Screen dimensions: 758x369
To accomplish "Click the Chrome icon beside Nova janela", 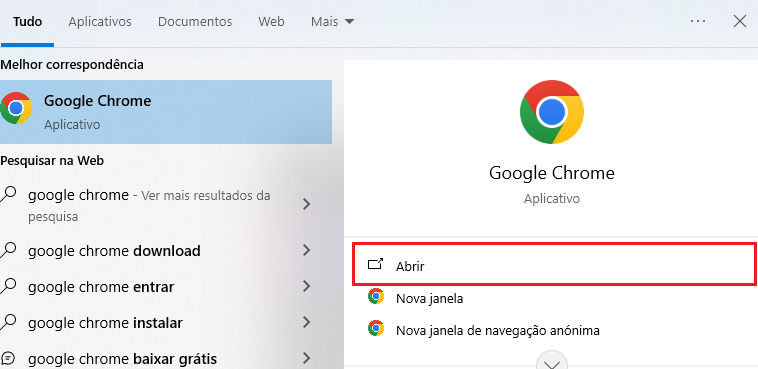I will point(376,296).
